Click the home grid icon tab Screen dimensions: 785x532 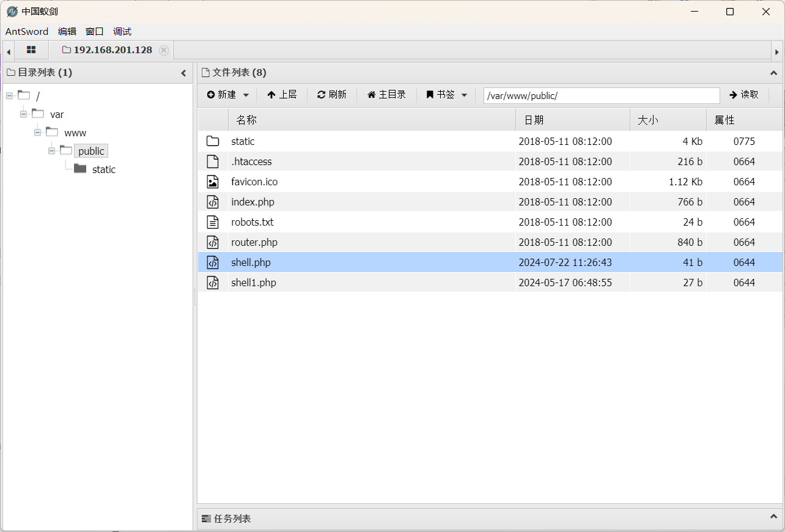31,50
